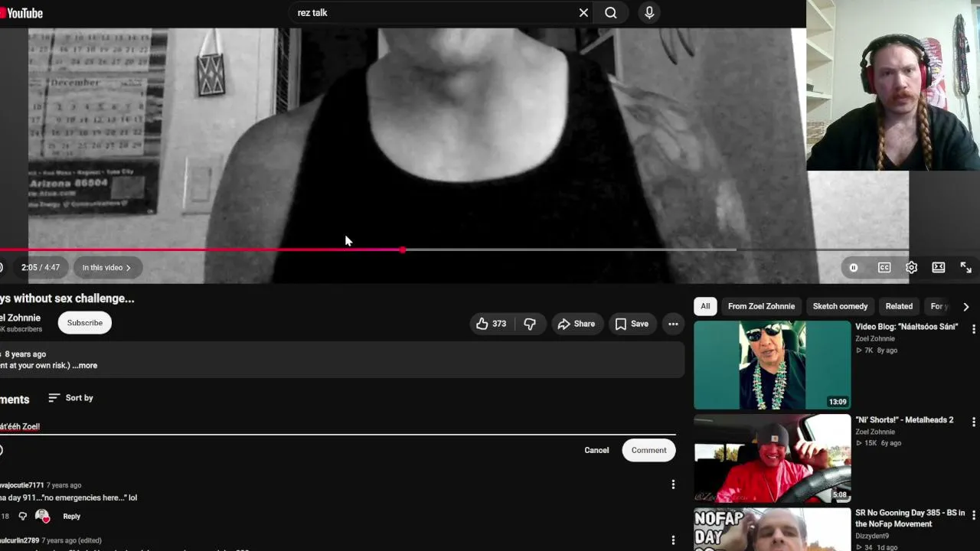The image size is (980, 551).
Task: Click the '8 years ago' upload date
Action: 25,354
